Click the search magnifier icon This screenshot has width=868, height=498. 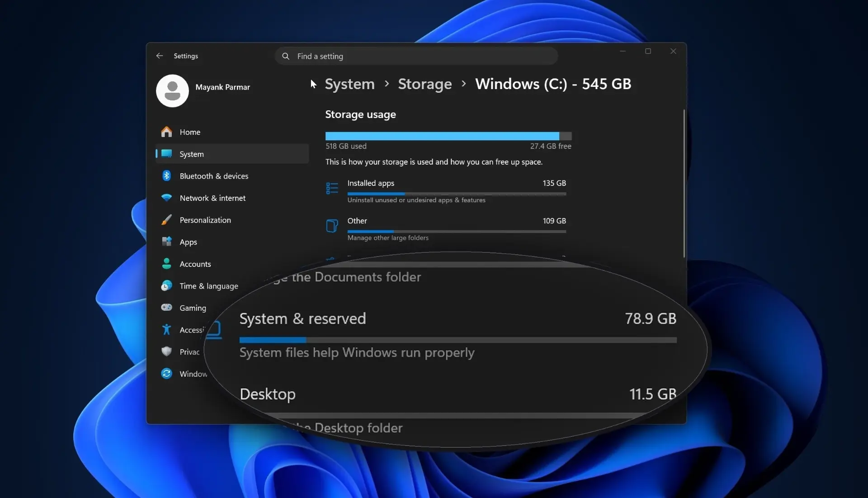(x=286, y=56)
